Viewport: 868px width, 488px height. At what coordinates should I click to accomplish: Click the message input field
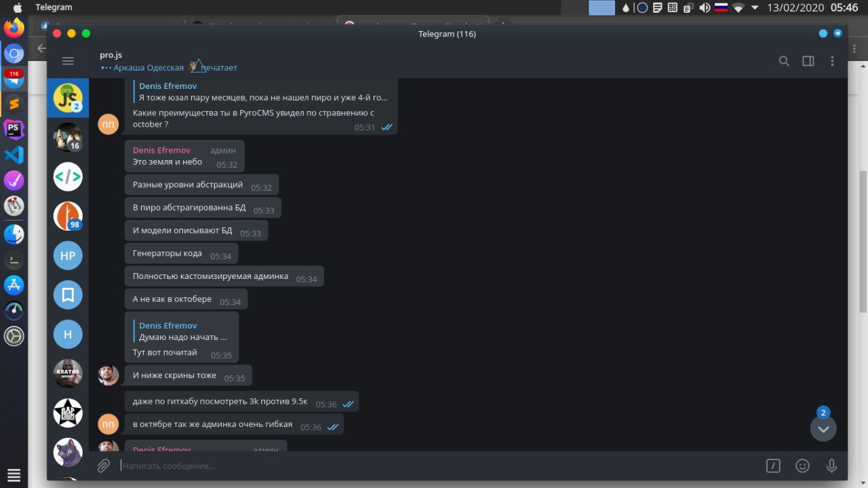441,466
